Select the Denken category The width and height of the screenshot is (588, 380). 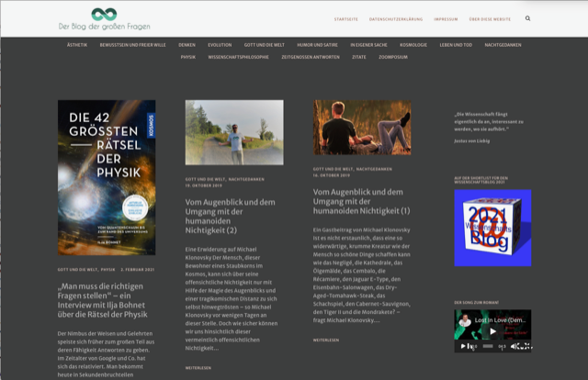pos(187,45)
